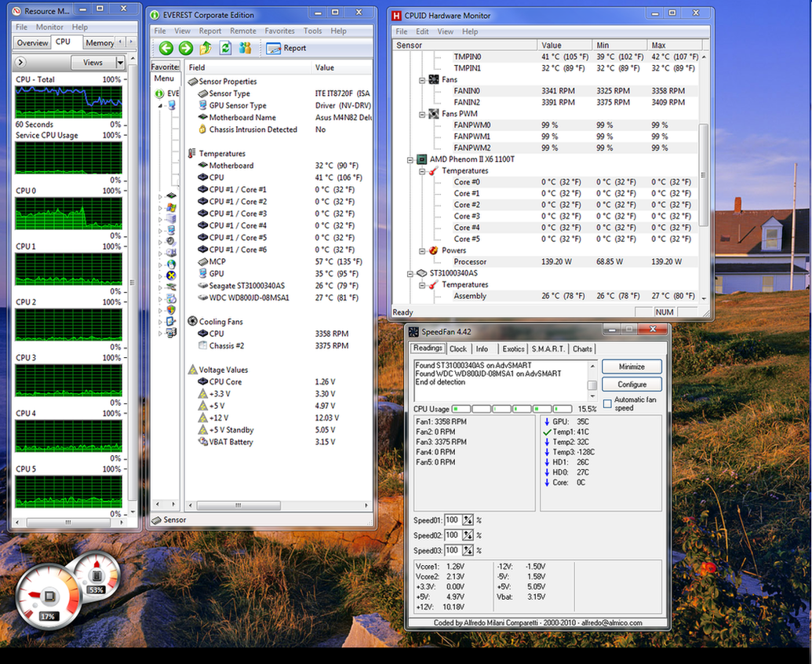
Task: Collapse the Temperatures node under AMD Phenom
Action: (x=422, y=171)
